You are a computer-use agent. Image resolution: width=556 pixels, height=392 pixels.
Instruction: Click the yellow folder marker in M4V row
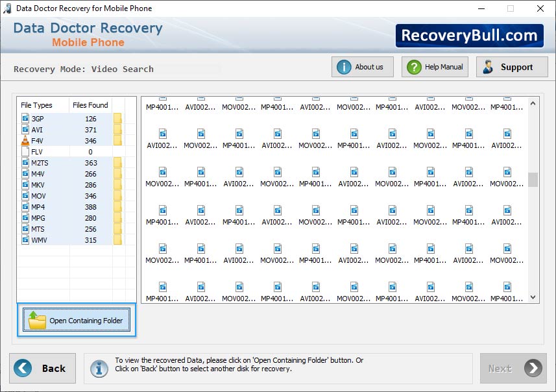point(117,173)
